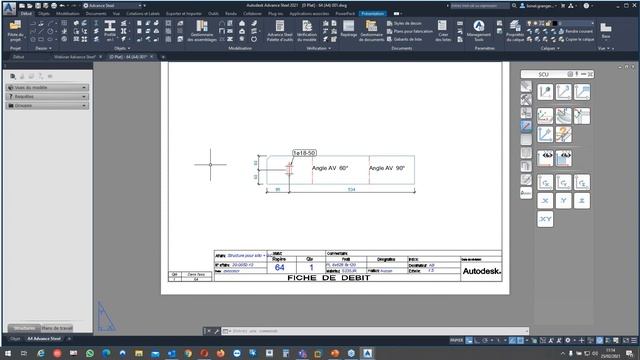
Task: Expand the Groupes section
Action: pyautogui.click(x=47, y=105)
